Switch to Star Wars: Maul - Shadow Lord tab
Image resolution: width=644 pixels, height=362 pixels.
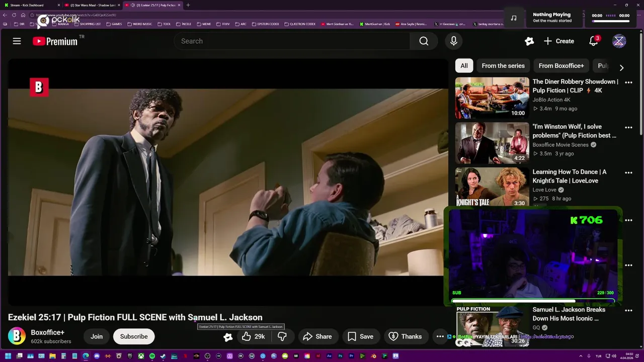(93, 5)
